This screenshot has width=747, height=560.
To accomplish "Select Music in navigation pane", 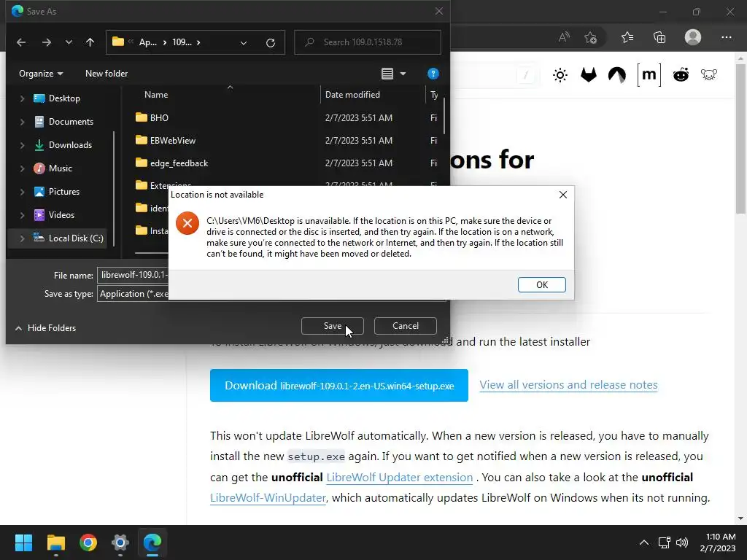I will coord(60,168).
